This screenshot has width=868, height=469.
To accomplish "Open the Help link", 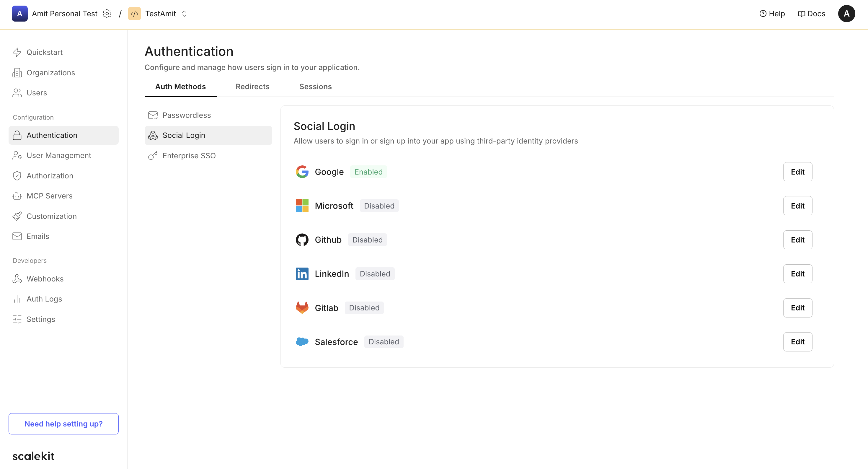I will point(772,14).
